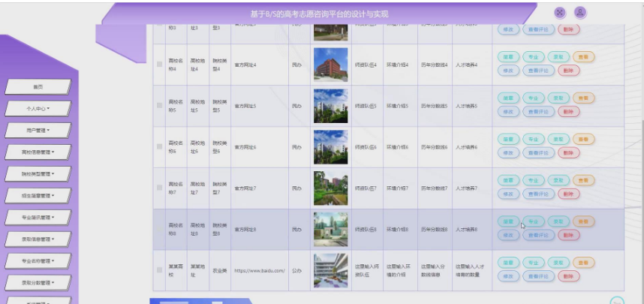
Task: Expand the 个人中心 sidebar menu
Action: pyautogui.click(x=38, y=109)
